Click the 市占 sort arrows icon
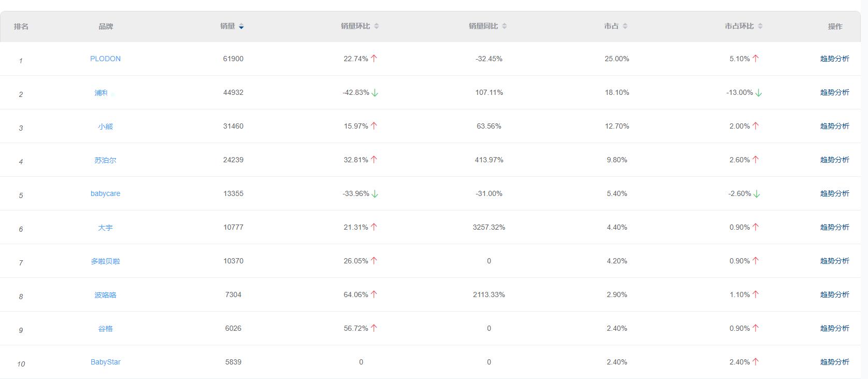The height and width of the screenshot is (379, 868). [x=625, y=26]
